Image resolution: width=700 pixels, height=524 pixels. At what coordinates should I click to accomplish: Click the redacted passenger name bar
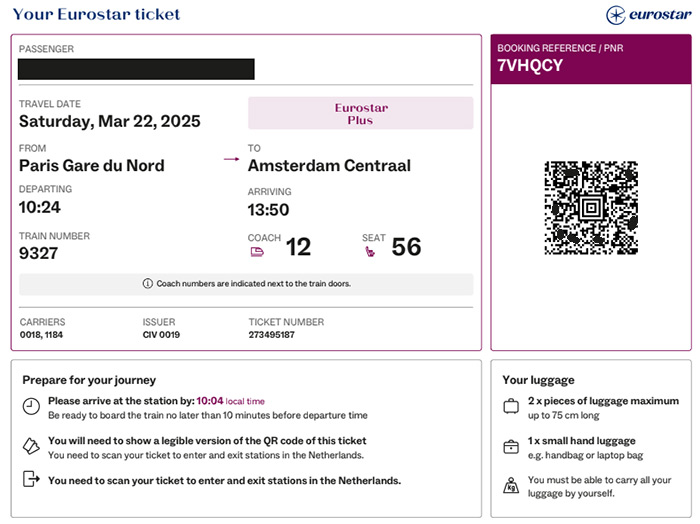click(x=136, y=69)
